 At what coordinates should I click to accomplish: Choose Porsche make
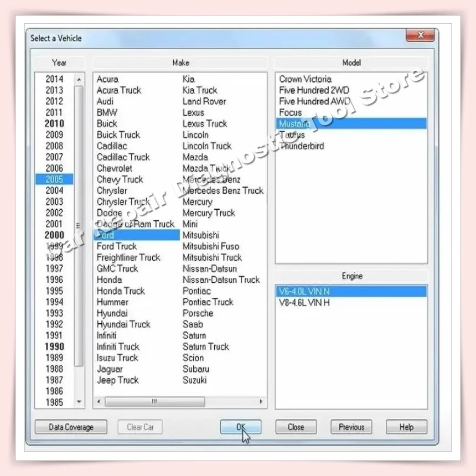pyautogui.click(x=198, y=313)
